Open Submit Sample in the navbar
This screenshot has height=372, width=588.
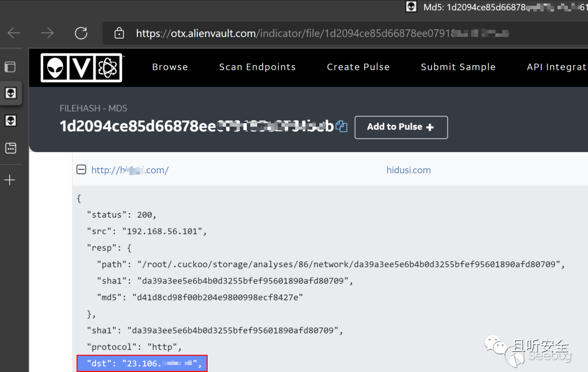pyautogui.click(x=458, y=67)
